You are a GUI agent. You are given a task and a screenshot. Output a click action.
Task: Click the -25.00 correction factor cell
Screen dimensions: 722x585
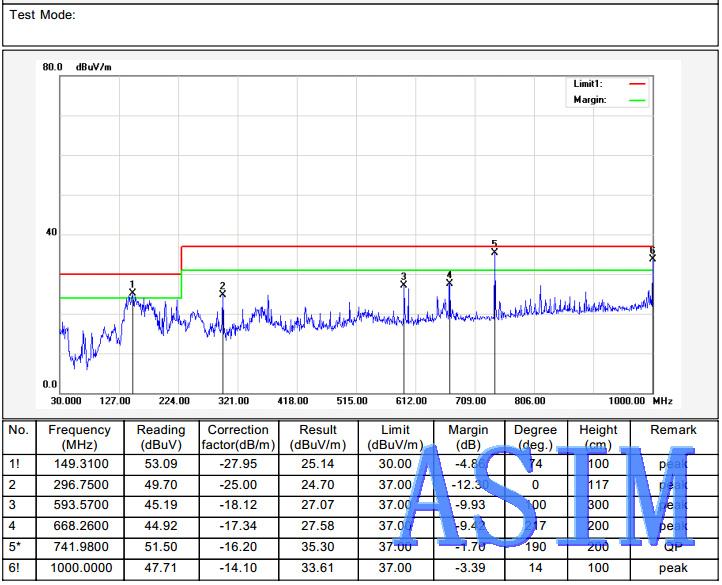coord(238,485)
